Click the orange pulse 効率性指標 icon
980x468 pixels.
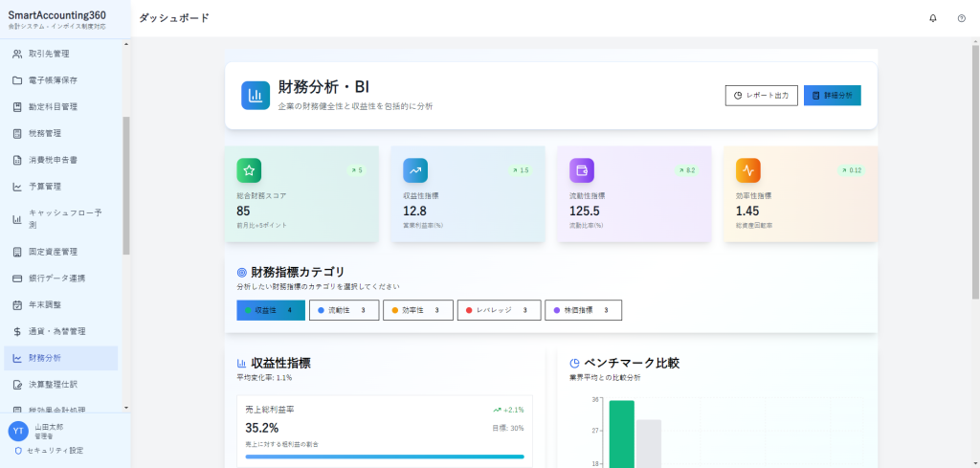click(x=748, y=170)
